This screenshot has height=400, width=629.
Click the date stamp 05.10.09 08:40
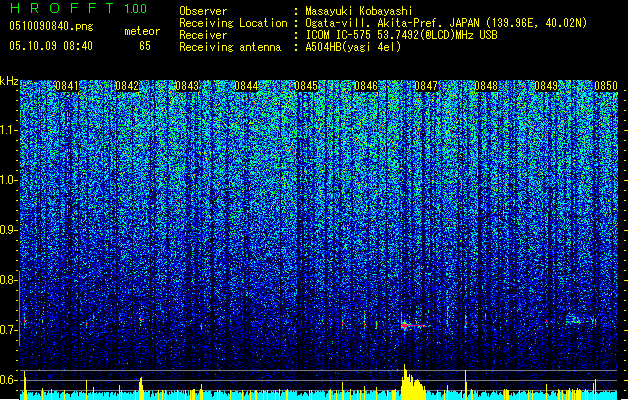51,46
